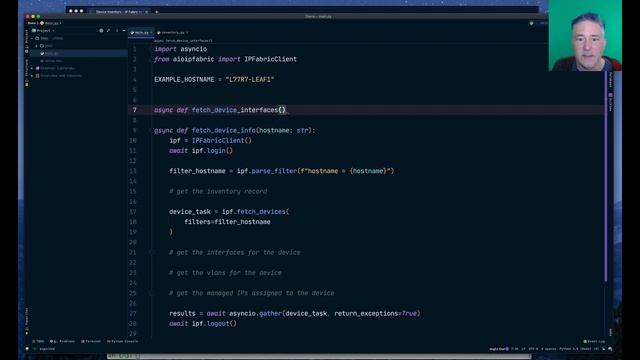Collapse the root project folder

32,38
